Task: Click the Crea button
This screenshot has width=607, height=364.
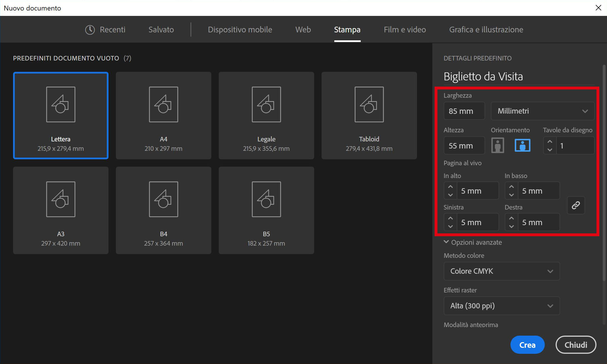Action: 527,345
